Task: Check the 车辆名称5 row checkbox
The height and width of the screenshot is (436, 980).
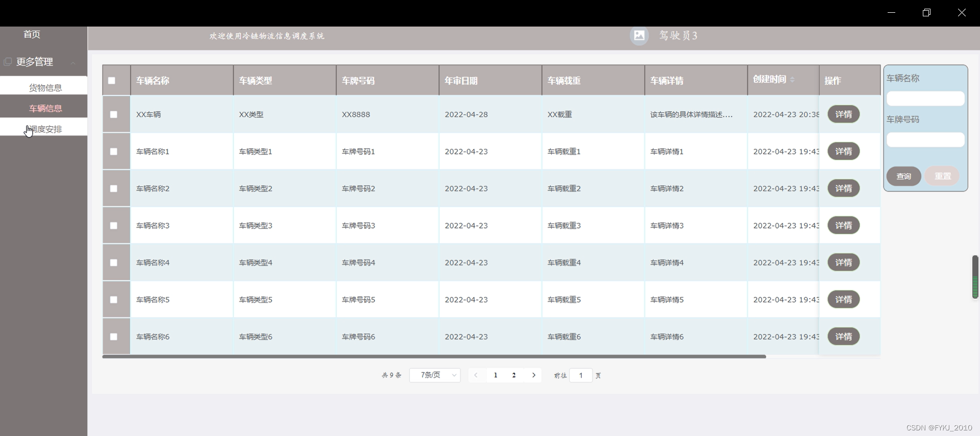Action: 114,300
